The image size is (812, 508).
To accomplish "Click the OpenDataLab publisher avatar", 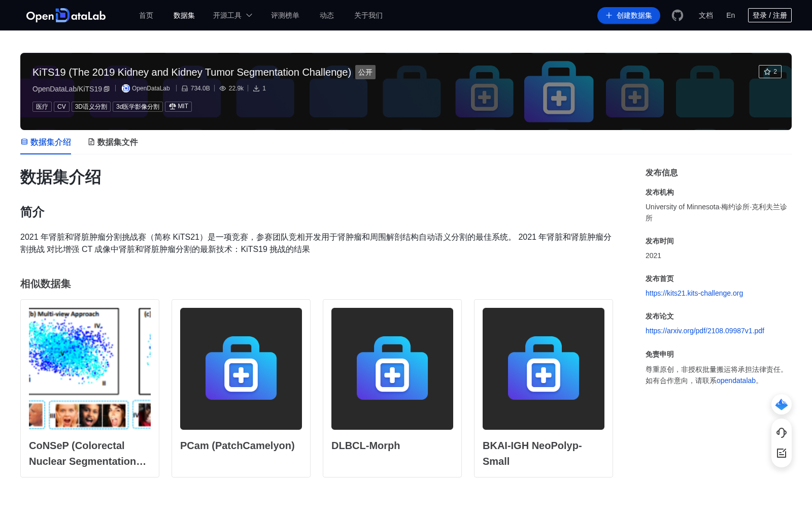I will point(126,88).
